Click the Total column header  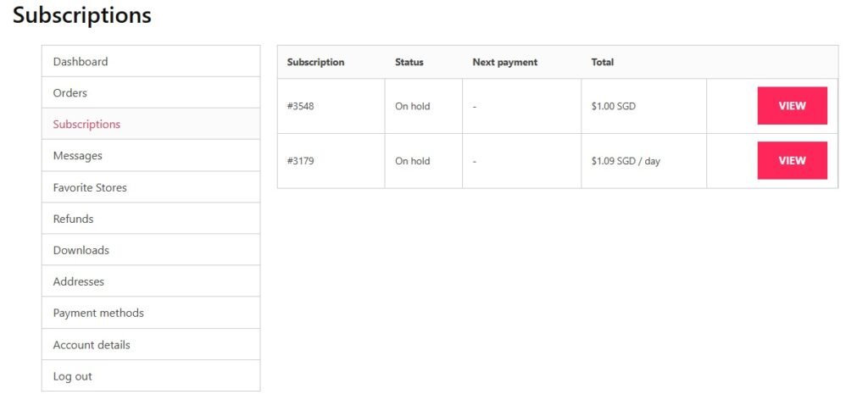pos(603,62)
